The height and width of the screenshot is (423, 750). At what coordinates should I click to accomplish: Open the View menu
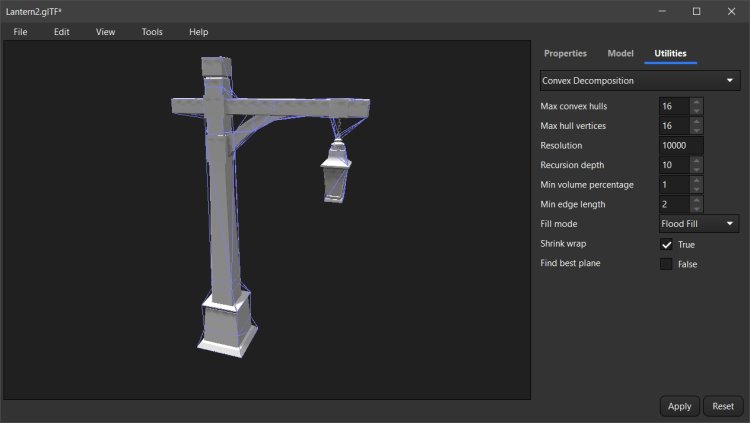(105, 32)
